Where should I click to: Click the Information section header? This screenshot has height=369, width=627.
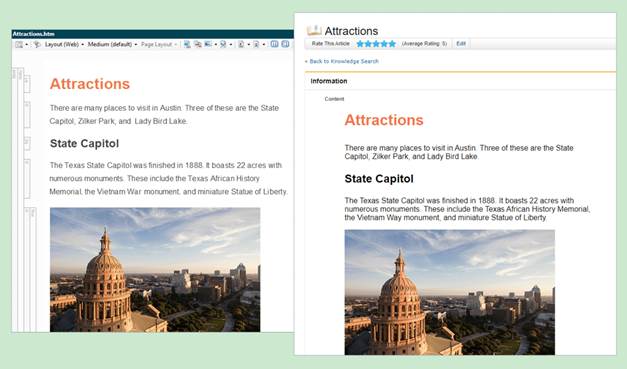click(329, 81)
